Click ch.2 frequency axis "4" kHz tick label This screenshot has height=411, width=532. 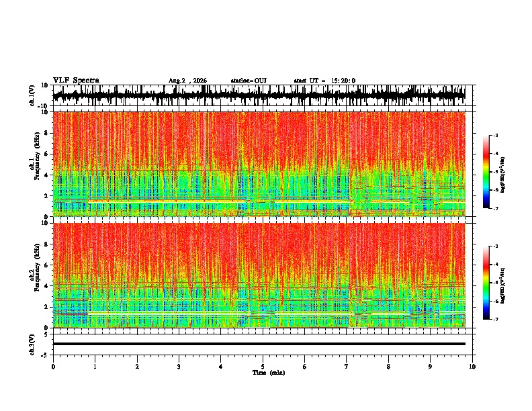click(47, 286)
